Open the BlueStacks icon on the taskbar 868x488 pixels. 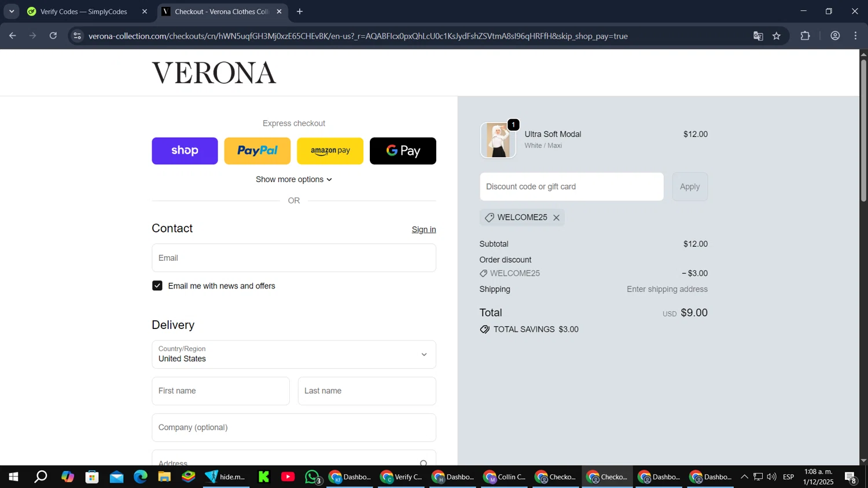tap(189, 477)
